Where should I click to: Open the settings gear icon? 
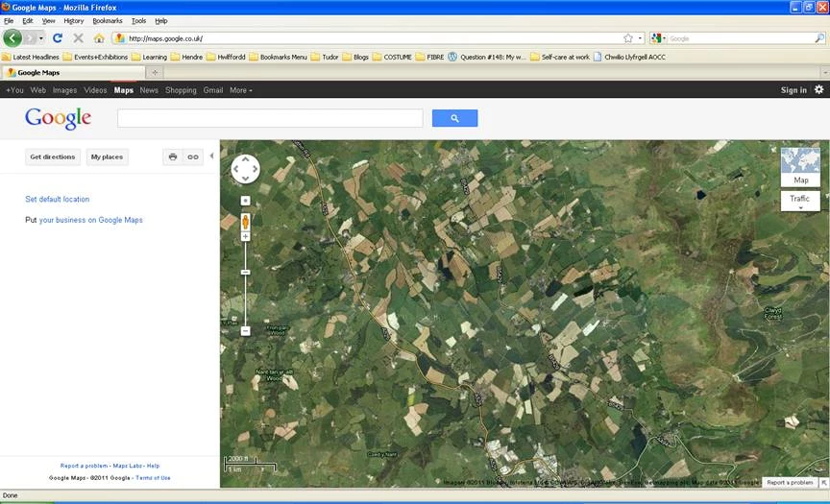pos(818,89)
